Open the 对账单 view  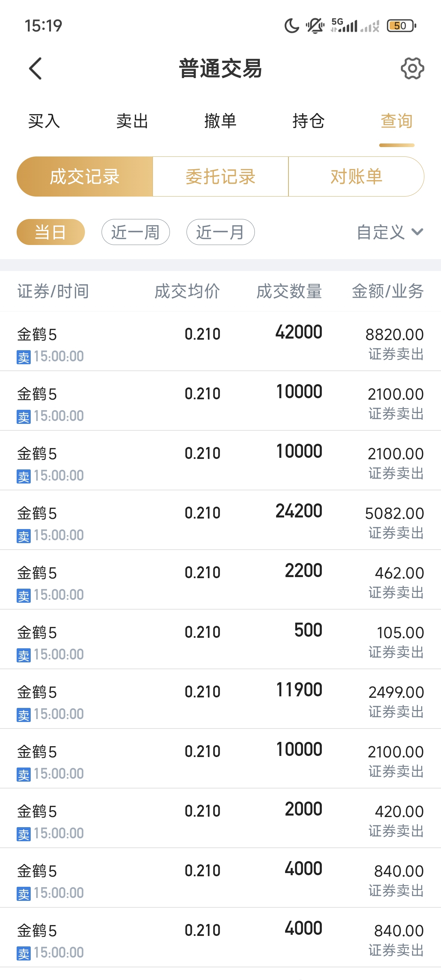point(356,176)
